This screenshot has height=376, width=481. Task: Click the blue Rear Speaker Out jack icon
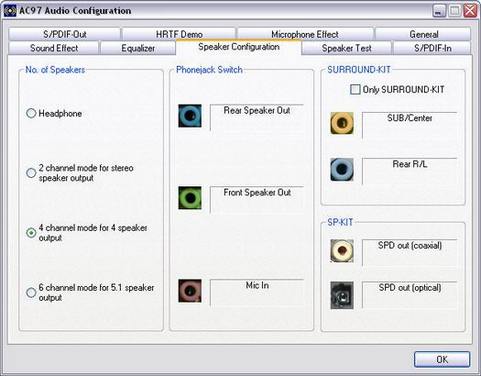coord(190,116)
